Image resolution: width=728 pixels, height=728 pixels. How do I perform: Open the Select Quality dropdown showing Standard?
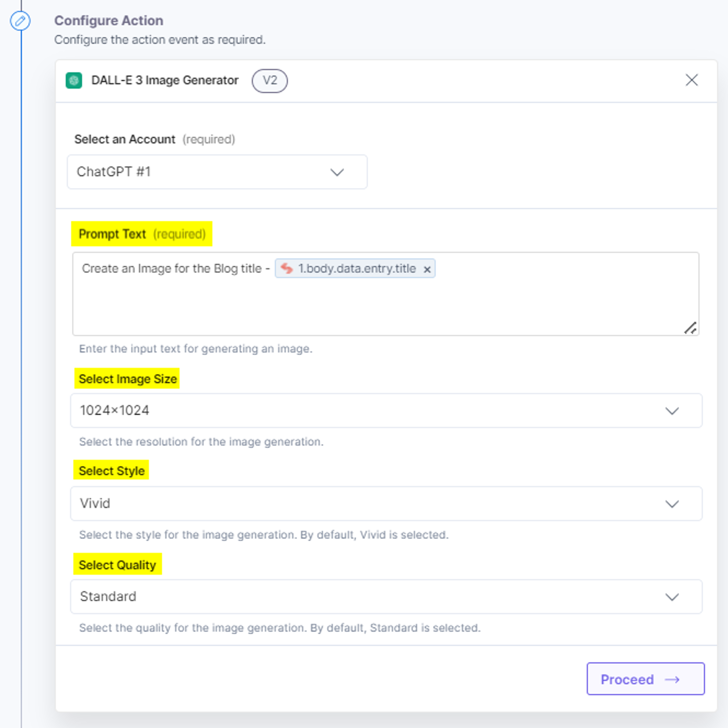(x=386, y=596)
